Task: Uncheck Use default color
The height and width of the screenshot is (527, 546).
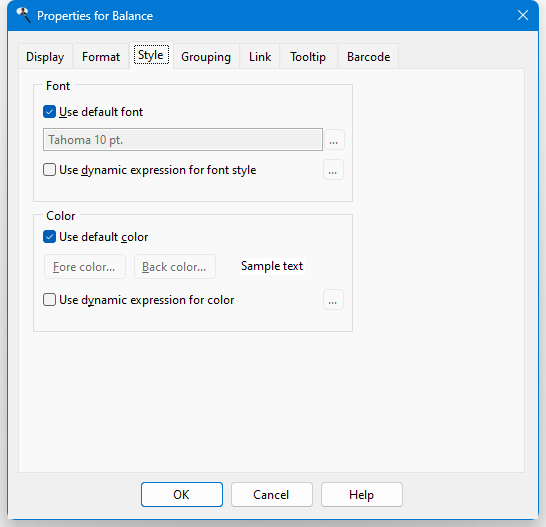Action: (49, 237)
